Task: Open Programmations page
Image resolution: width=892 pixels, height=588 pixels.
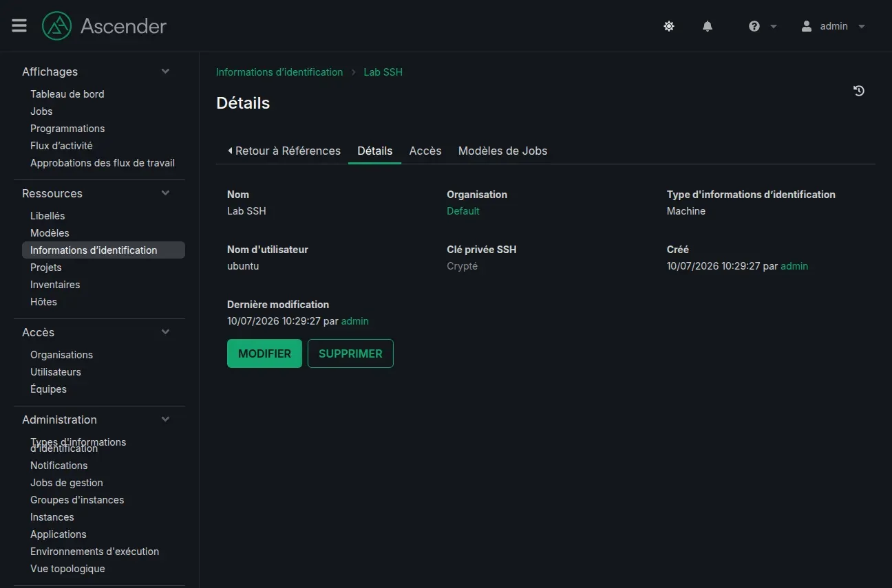Action: (67, 129)
